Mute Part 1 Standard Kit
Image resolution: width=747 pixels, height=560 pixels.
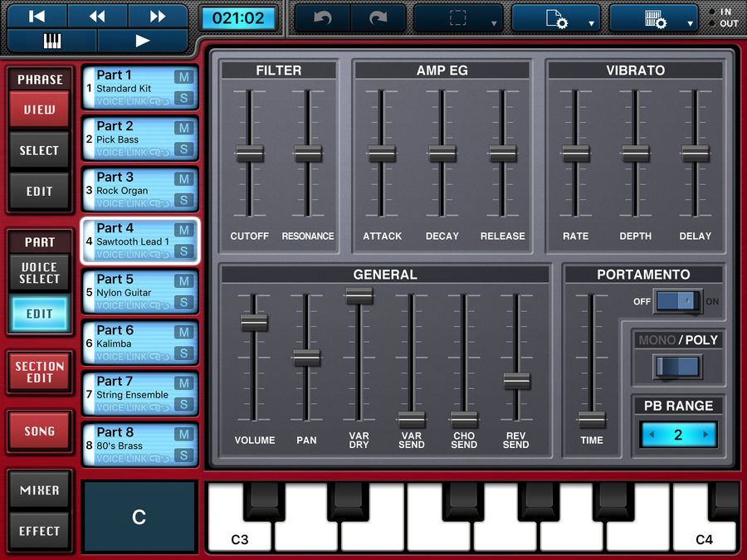click(183, 77)
